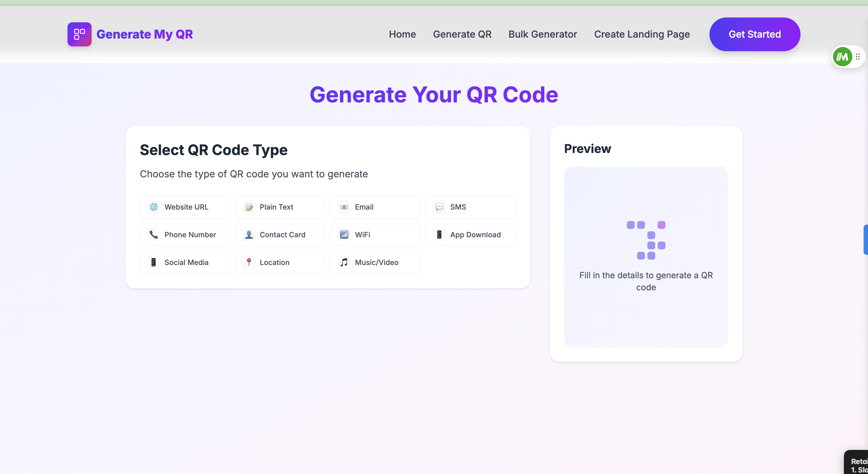Click the QR preview placeholder area
This screenshot has height=474, width=868.
[x=646, y=257]
